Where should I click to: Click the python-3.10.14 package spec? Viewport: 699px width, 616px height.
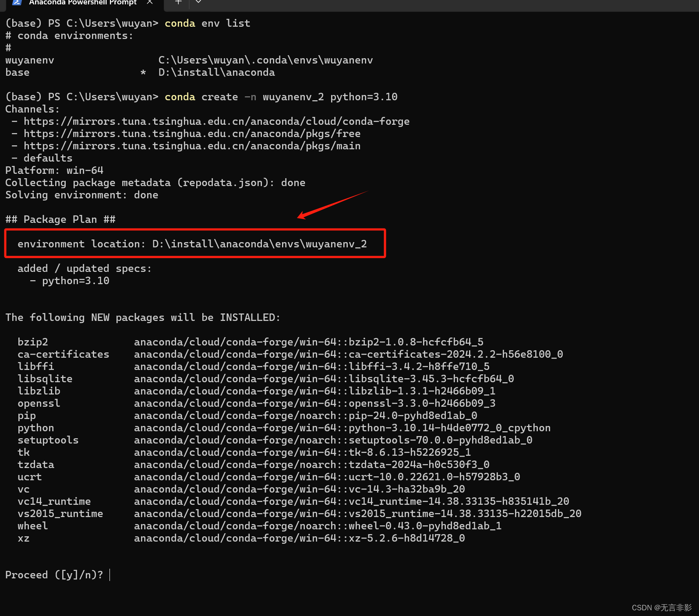[x=342, y=428]
